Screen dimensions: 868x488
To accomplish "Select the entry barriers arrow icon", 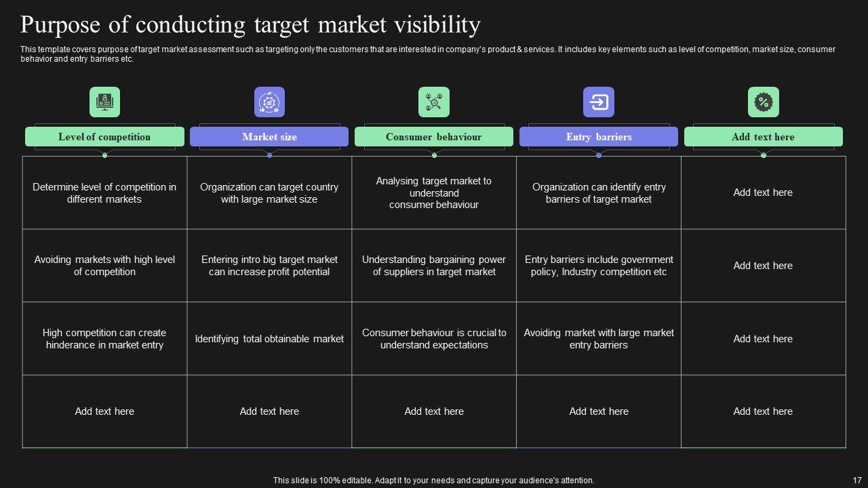I will coord(599,102).
